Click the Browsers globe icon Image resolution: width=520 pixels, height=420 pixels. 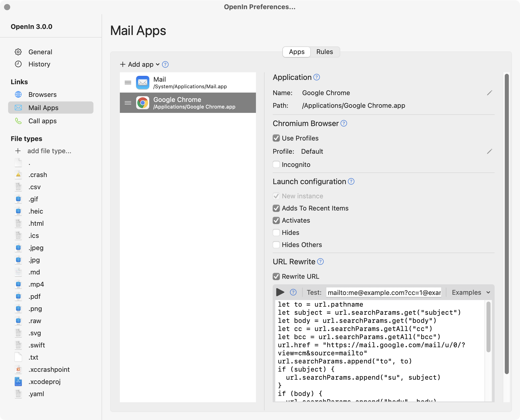point(18,94)
